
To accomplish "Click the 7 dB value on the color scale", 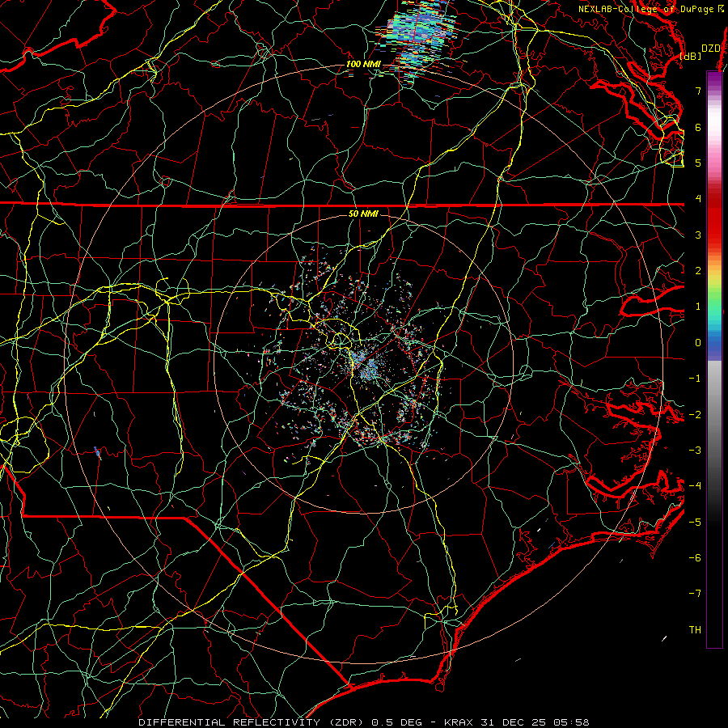I will (698, 91).
